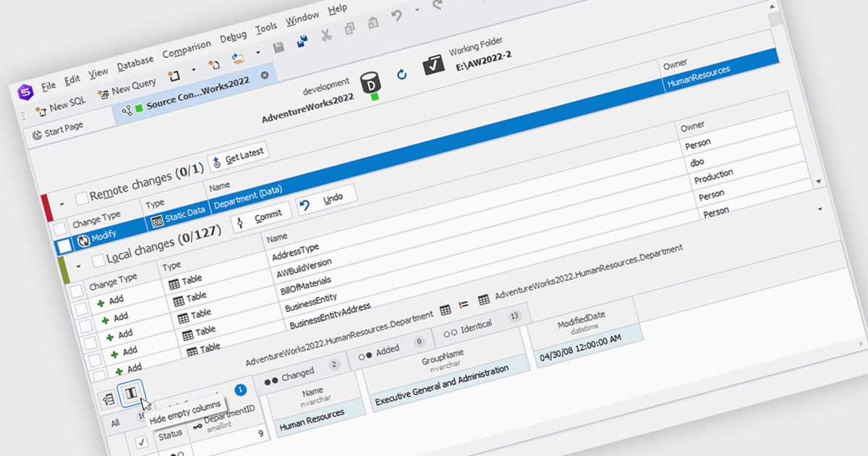This screenshot has width=868, height=456.
Task: Tick the Remote changes checkbox
Action: 82,197
